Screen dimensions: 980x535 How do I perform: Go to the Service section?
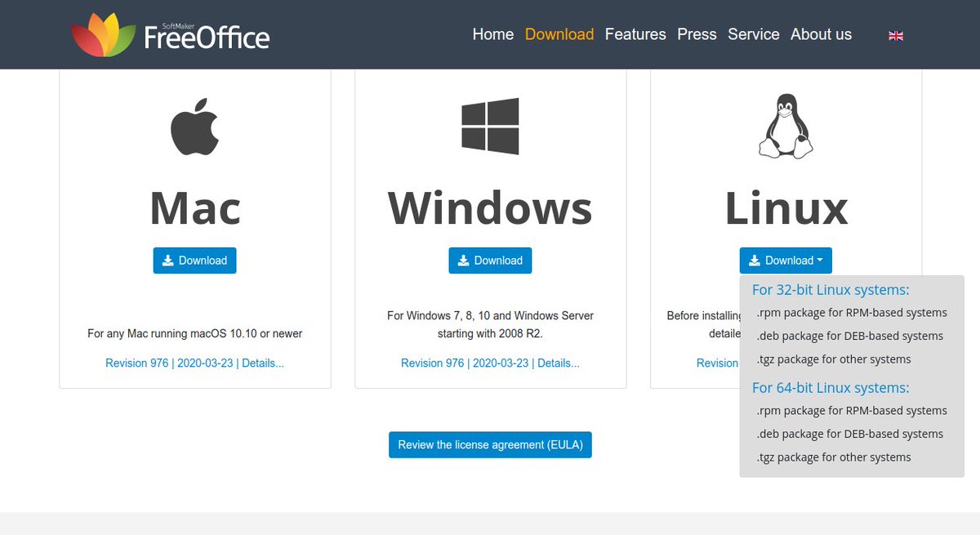[x=754, y=34]
